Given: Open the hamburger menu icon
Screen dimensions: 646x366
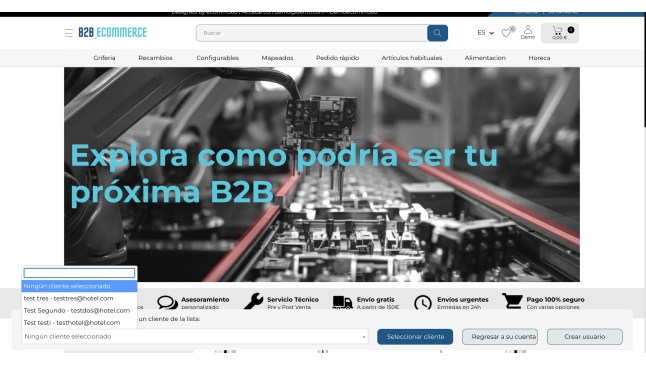Looking at the screenshot, I should click(69, 33).
